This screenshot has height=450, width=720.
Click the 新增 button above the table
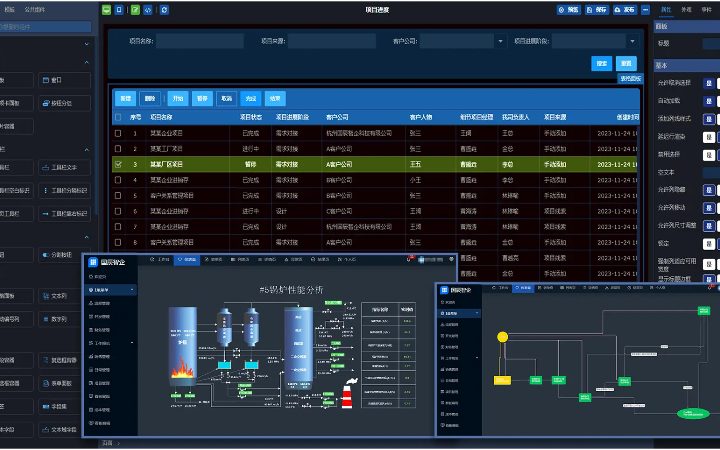(125, 98)
